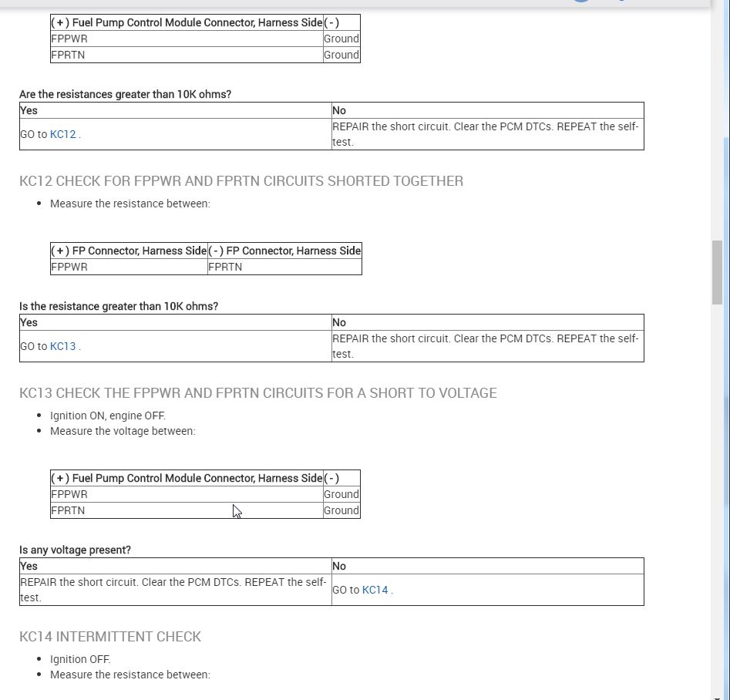Click the 'Is any voltage present?' question
This screenshot has width=730, height=700.
[75, 550]
